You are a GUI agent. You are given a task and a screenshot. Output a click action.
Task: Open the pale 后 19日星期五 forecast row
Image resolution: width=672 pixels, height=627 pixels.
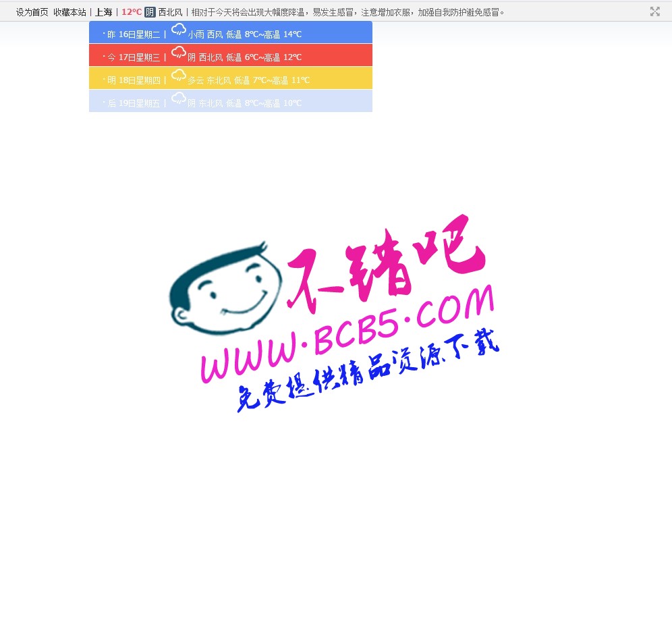[x=231, y=101]
